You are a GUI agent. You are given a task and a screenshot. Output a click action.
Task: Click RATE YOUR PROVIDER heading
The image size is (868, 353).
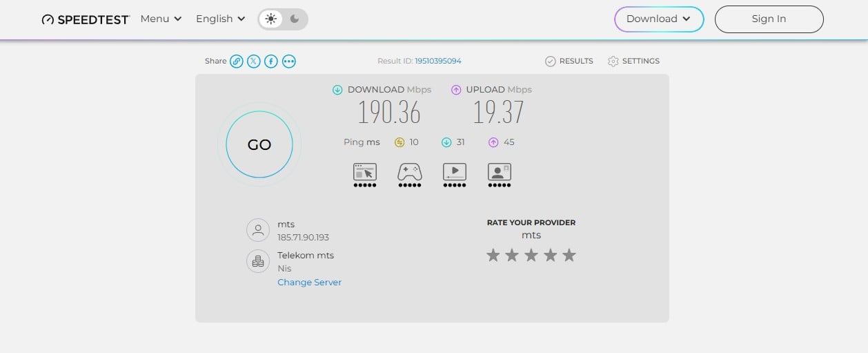[x=531, y=222]
